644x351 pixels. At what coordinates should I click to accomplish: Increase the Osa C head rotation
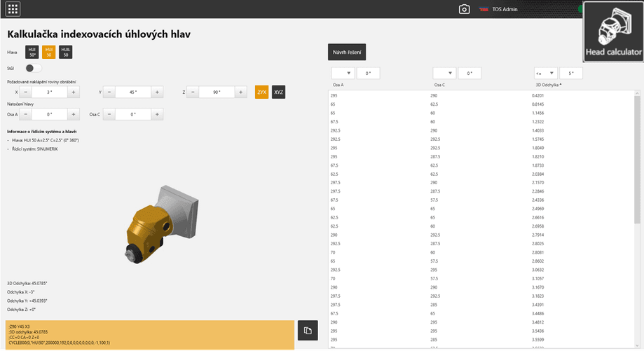click(x=156, y=114)
